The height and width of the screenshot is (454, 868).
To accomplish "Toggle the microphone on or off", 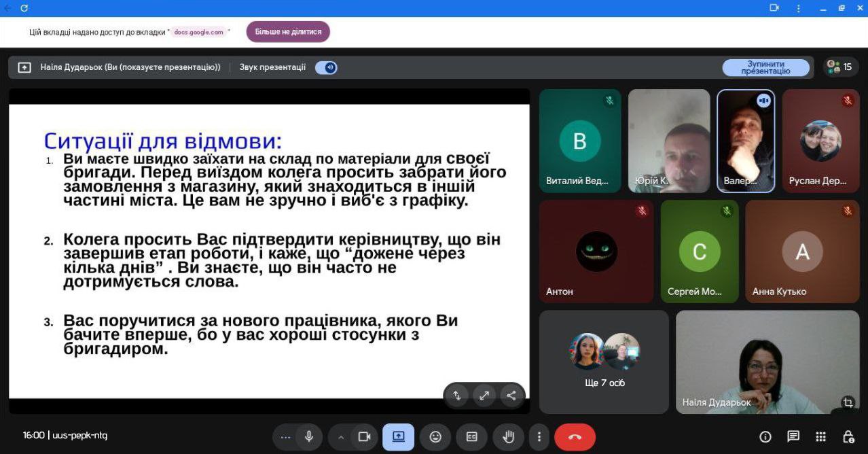I will pyautogui.click(x=308, y=437).
